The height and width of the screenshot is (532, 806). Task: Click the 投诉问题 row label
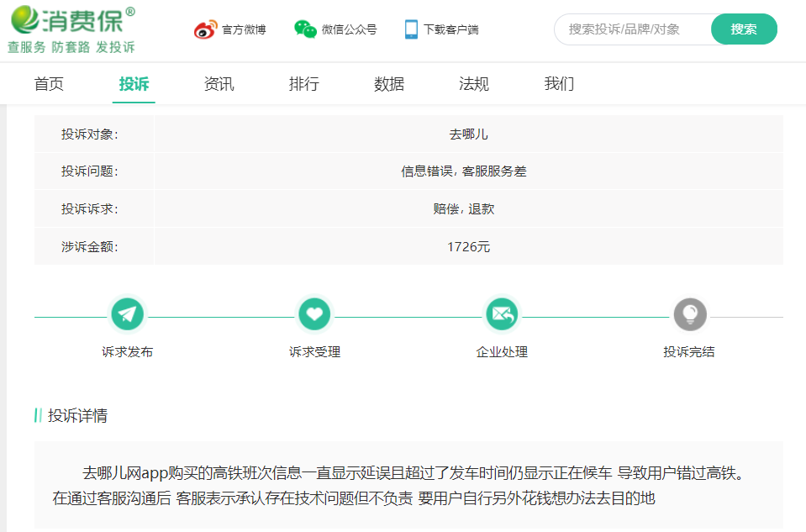click(90, 171)
